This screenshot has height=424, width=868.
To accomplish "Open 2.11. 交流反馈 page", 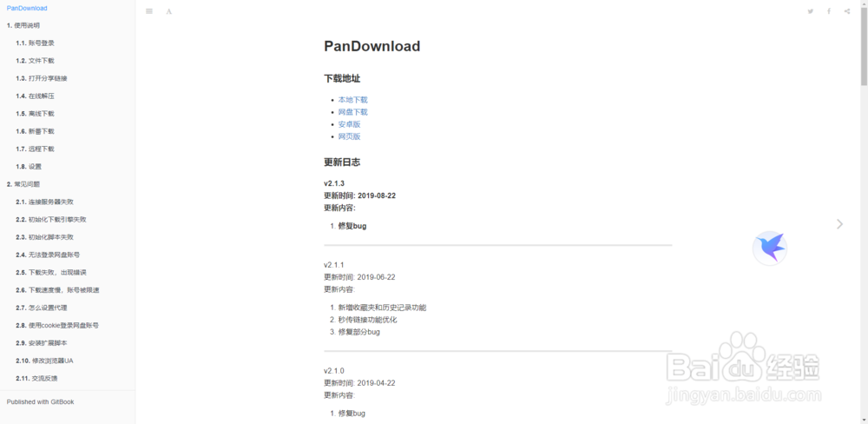I will 36,379.
